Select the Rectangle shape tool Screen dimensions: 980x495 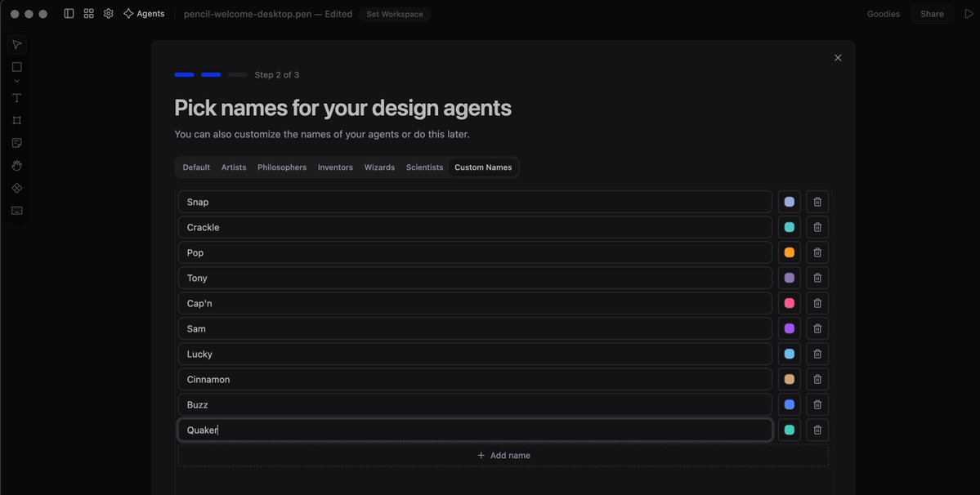[17, 67]
